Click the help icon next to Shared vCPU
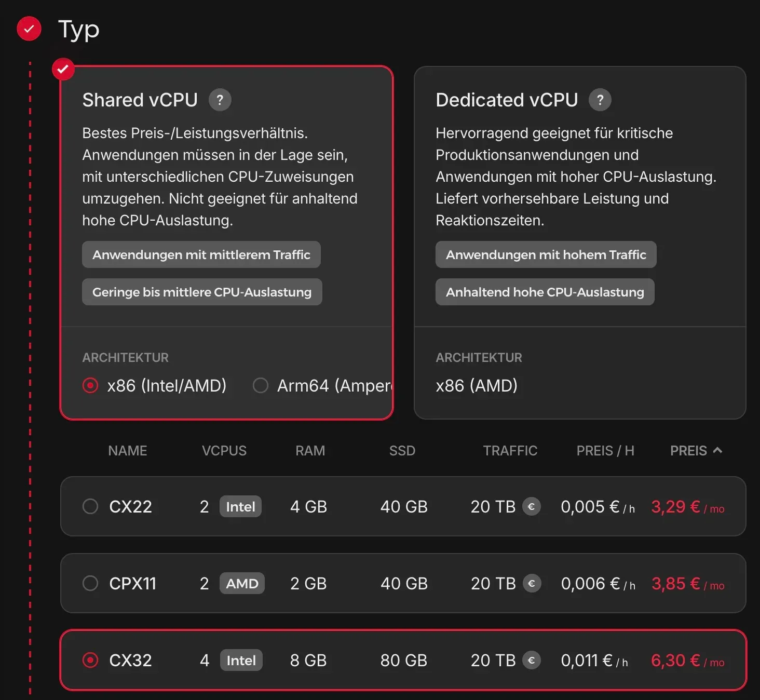 [220, 100]
